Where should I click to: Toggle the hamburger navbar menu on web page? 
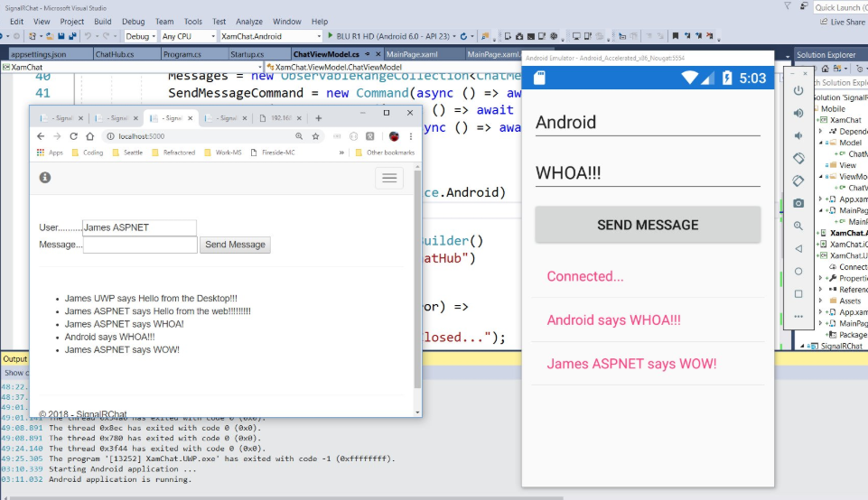[389, 178]
